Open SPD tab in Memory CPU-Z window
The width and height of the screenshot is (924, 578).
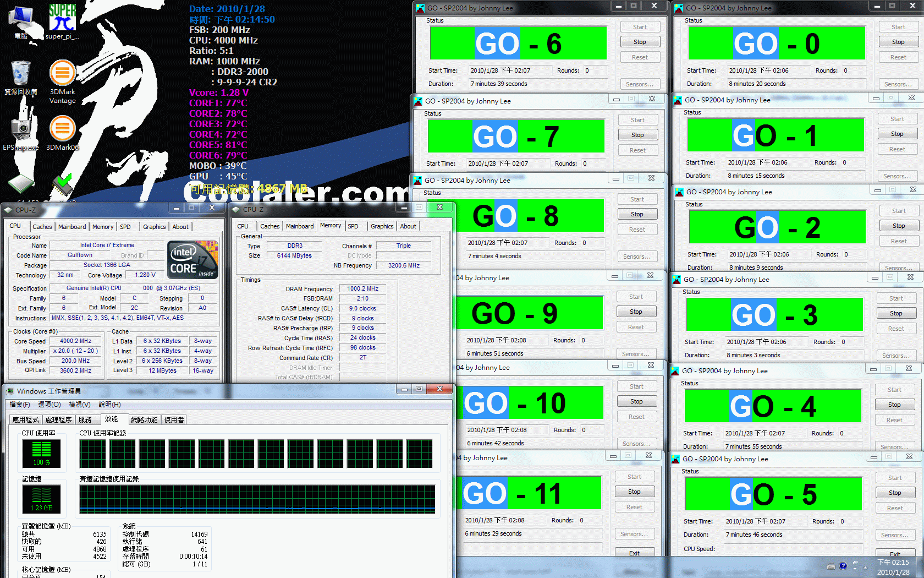pyautogui.click(x=353, y=226)
